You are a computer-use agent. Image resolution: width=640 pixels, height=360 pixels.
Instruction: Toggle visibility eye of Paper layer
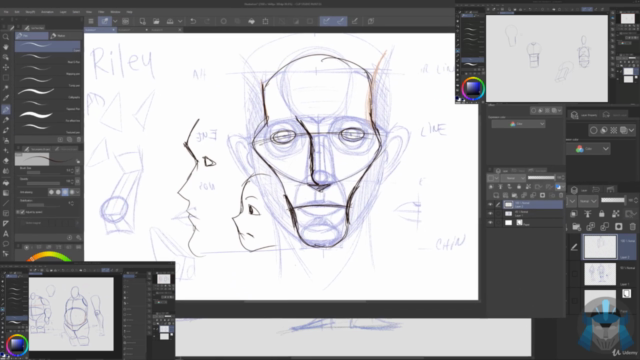pos(490,223)
